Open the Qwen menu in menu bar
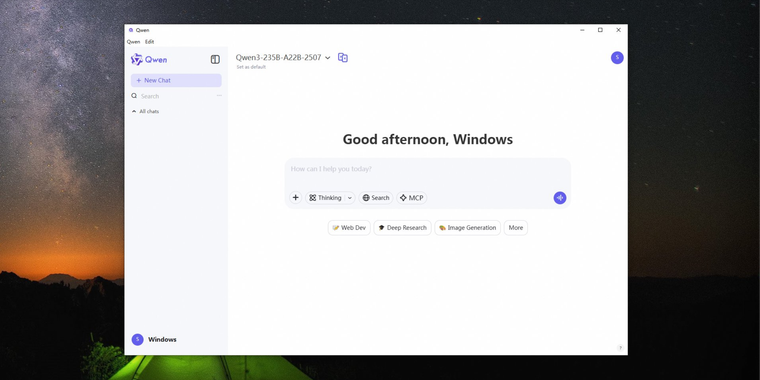 (x=133, y=42)
